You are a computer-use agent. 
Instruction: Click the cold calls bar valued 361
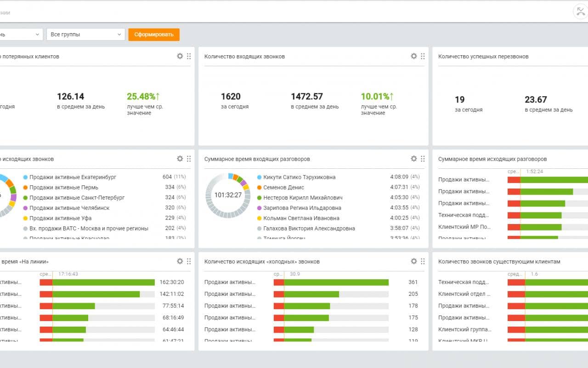coord(331,282)
